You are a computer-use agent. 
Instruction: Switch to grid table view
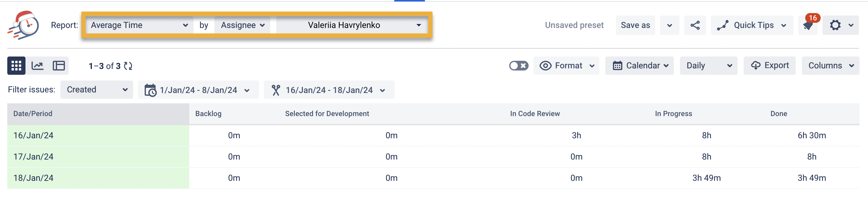16,66
